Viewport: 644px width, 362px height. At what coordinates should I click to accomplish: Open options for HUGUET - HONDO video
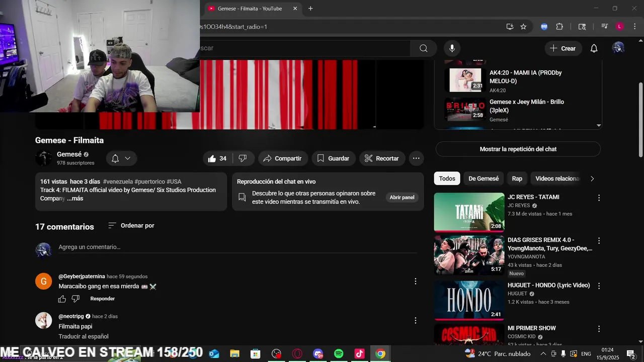599,286
